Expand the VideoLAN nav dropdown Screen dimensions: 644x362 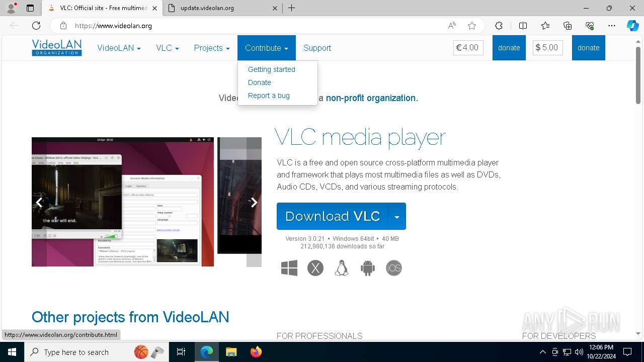coord(119,48)
